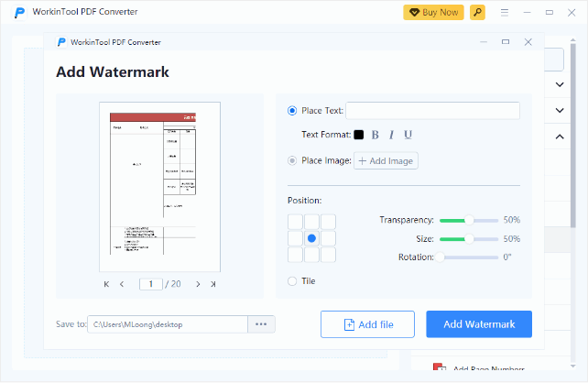Screen dimensions: 588x383
Task: Click the Rotation slider handle
Action: coord(440,257)
